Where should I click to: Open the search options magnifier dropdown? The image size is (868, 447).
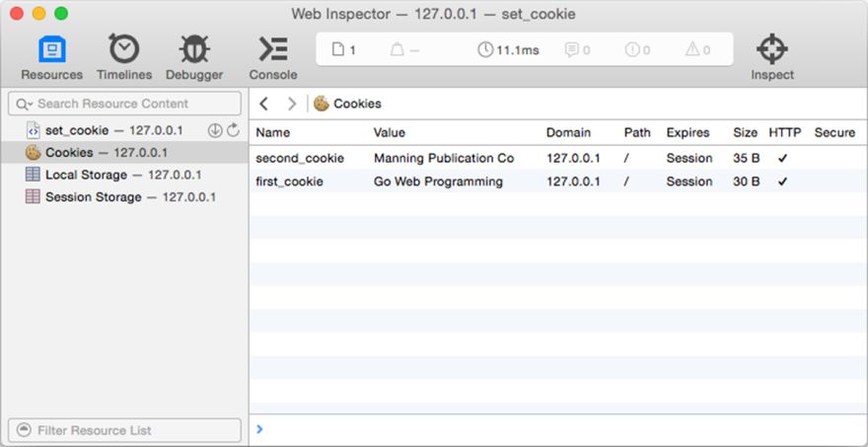pos(25,105)
